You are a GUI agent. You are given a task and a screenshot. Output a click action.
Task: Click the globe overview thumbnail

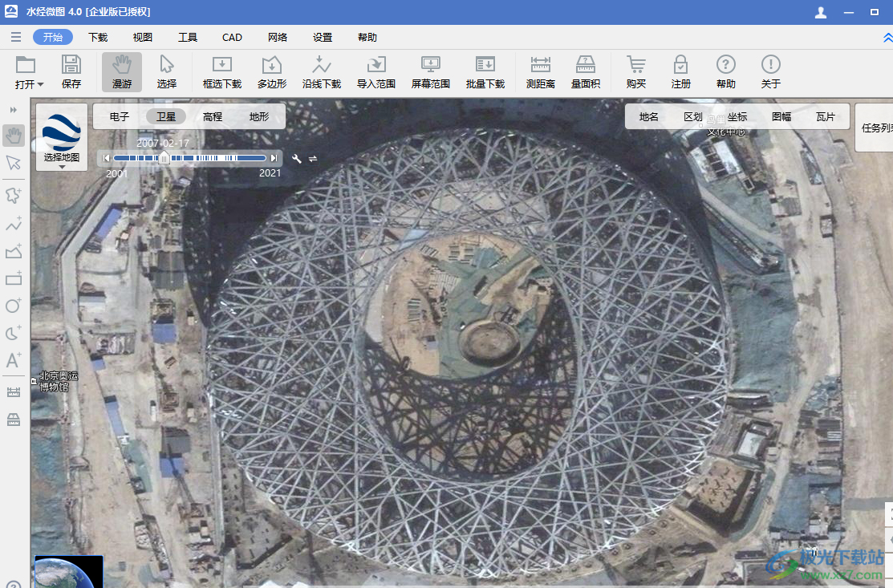click(x=69, y=571)
